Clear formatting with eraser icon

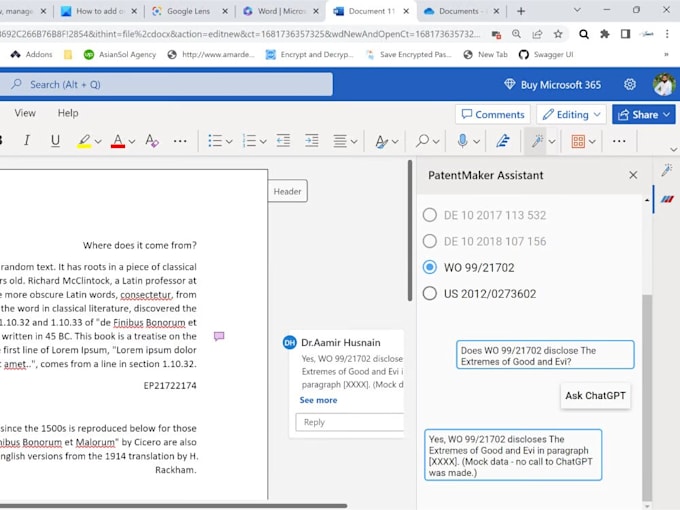pos(152,141)
